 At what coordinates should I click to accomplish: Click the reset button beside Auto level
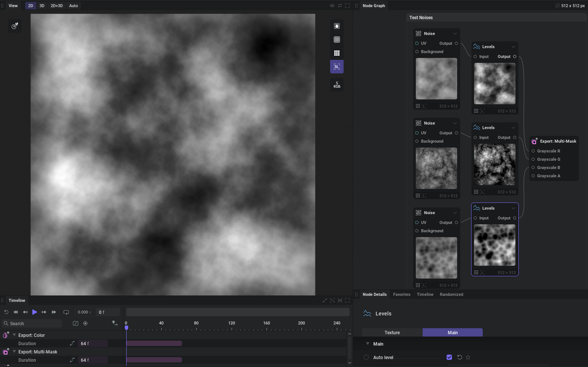click(459, 357)
